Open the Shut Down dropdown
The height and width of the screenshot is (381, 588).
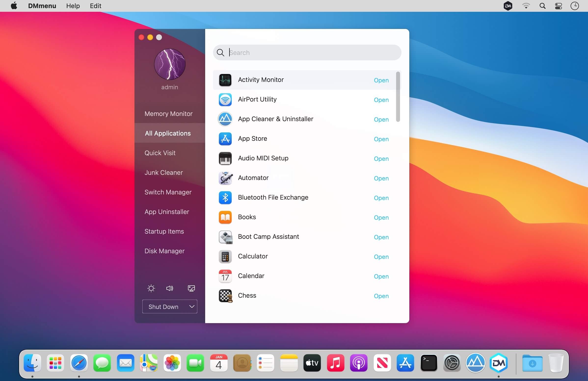(x=170, y=306)
